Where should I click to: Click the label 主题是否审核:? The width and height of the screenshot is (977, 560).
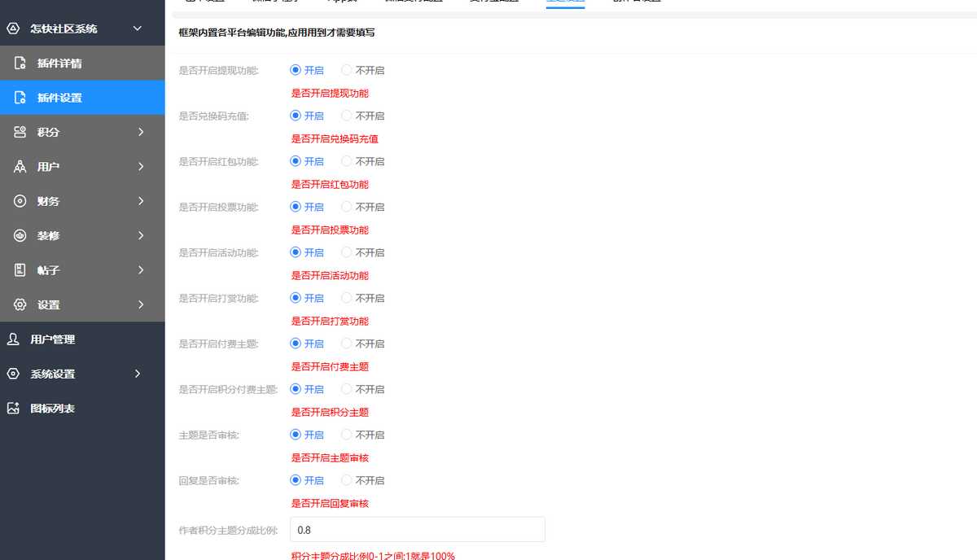[208, 435]
